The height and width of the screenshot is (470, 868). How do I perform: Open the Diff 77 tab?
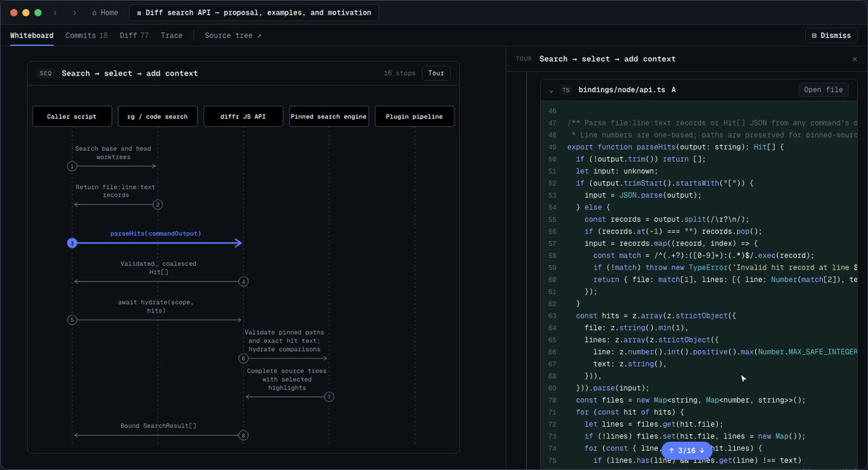click(134, 35)
